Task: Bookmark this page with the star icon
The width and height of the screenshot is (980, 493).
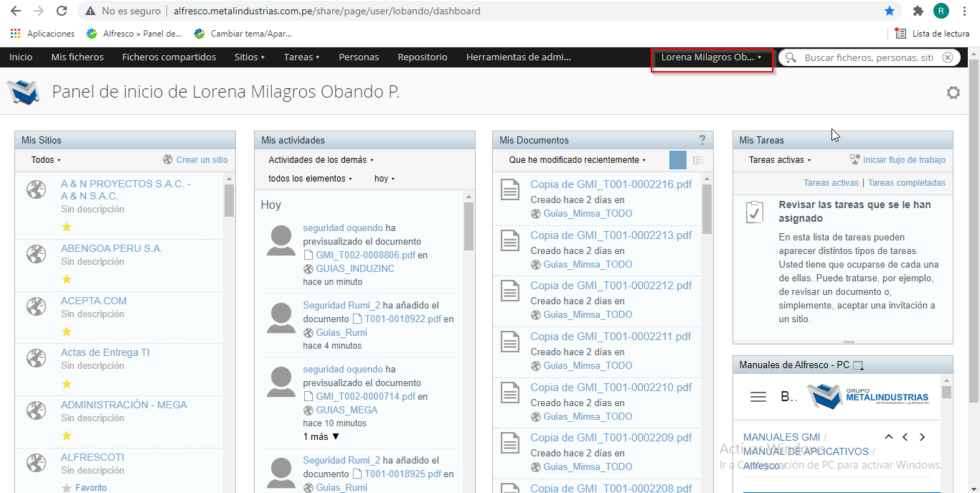Action: (x=890, y=11)
